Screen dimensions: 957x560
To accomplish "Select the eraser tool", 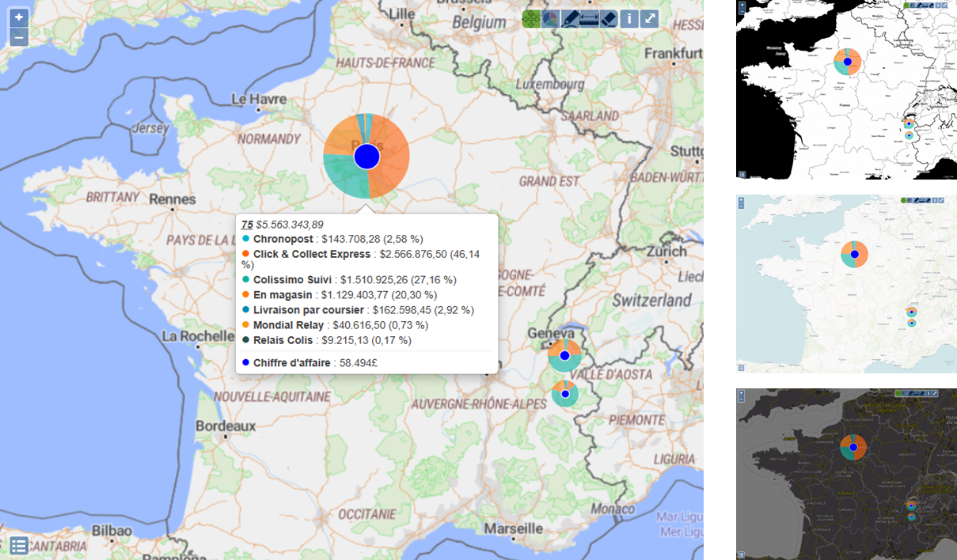I will pos(609,19).
